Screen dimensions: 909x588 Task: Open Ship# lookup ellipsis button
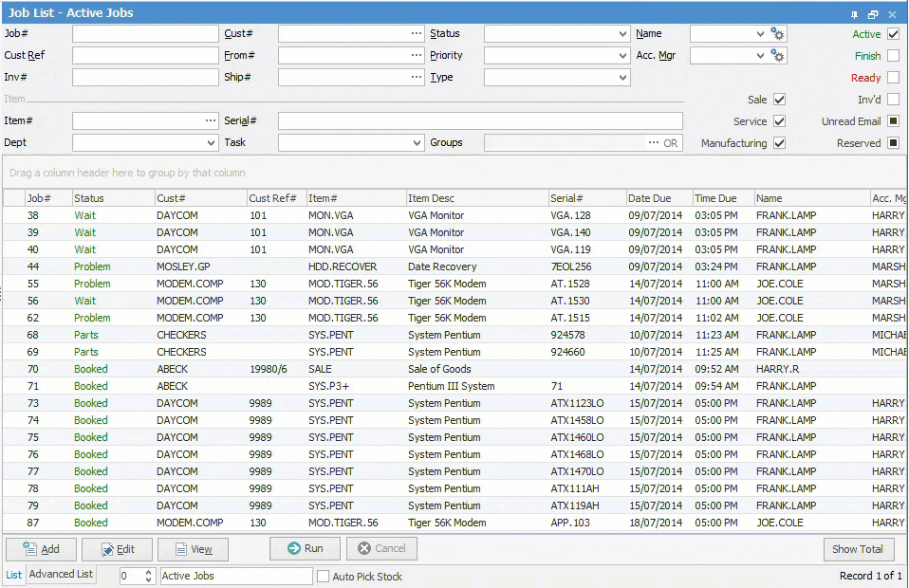point(416,78)
